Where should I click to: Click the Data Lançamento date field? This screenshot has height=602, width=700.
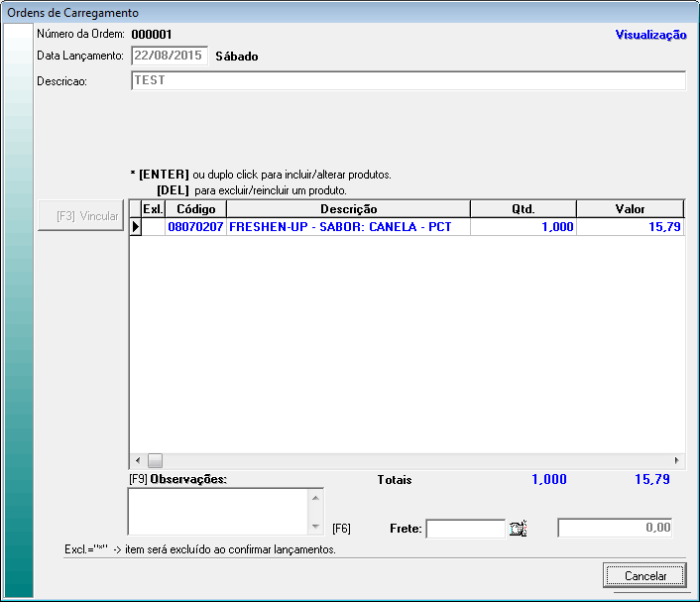click(169, 57)
